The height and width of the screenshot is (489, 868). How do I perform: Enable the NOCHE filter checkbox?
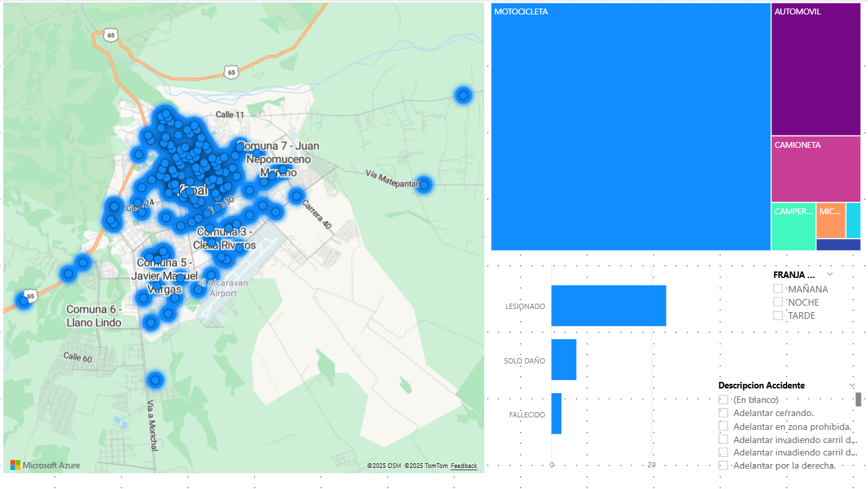(778, 302)
